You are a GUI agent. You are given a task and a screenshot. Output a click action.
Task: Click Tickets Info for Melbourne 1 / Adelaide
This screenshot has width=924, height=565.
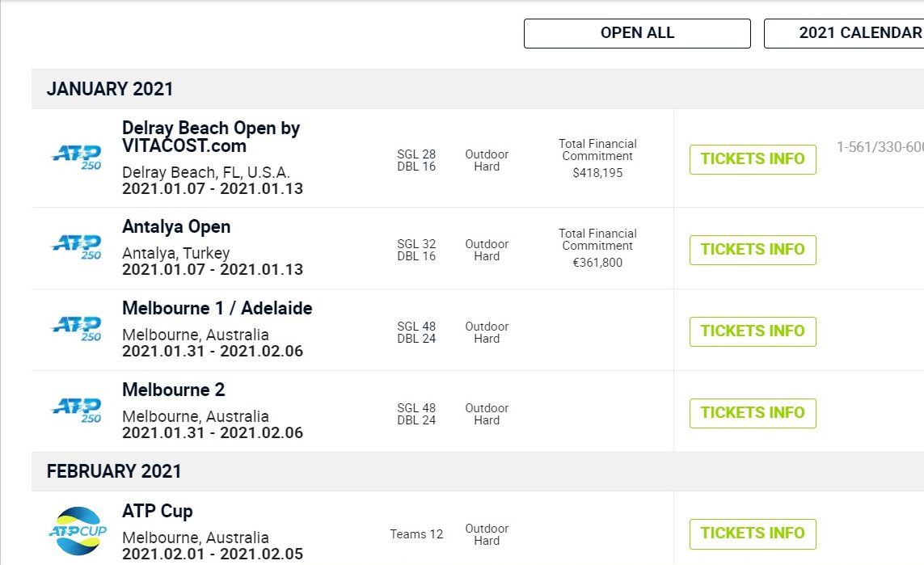[x=752, y=331]
